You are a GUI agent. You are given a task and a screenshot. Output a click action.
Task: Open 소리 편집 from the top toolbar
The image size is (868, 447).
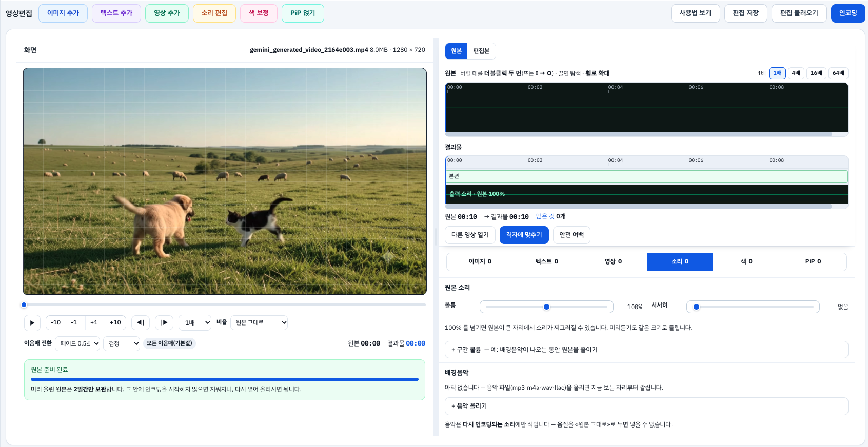pos(214,13)
